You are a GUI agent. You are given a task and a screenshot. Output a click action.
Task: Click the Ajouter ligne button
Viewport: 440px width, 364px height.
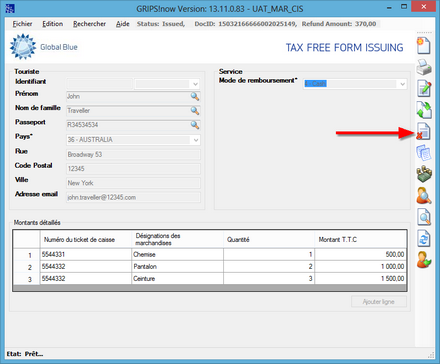379,302
